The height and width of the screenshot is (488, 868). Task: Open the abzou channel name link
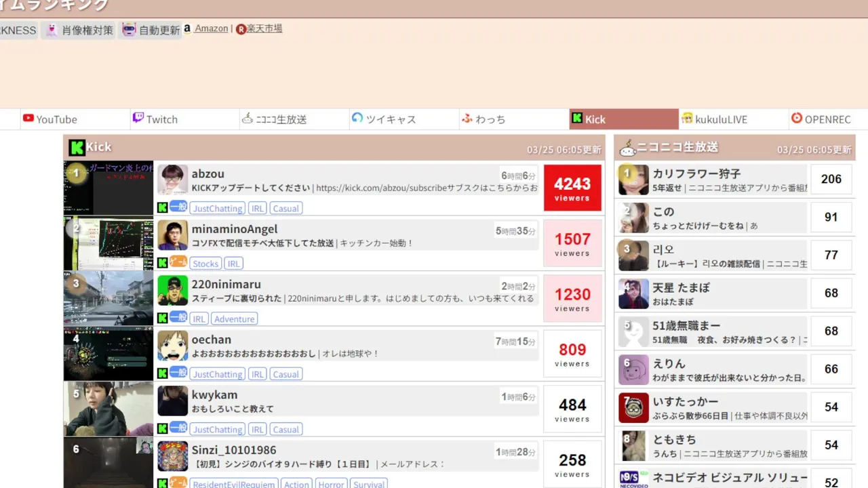pyautogui.click(x=208, y=174)
